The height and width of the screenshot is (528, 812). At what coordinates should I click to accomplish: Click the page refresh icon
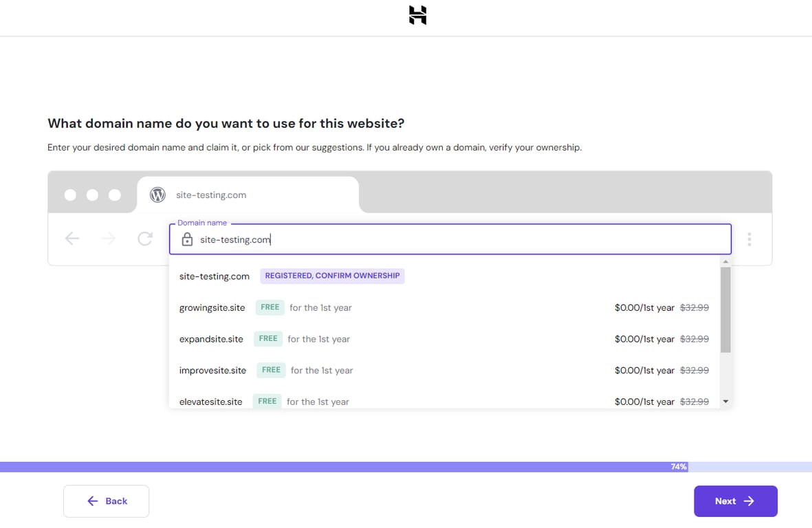[x=144, y=238]
